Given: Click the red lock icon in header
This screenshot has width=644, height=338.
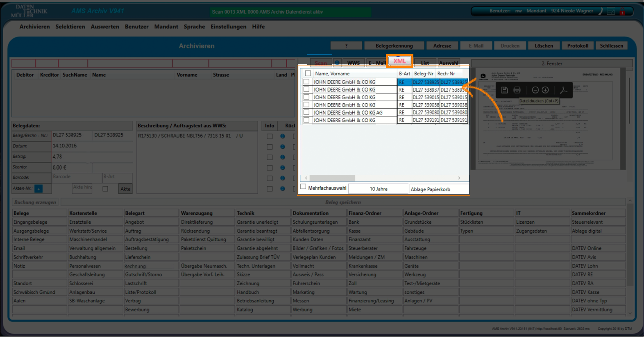Looking at the screenshot, I should pos(622,11).
